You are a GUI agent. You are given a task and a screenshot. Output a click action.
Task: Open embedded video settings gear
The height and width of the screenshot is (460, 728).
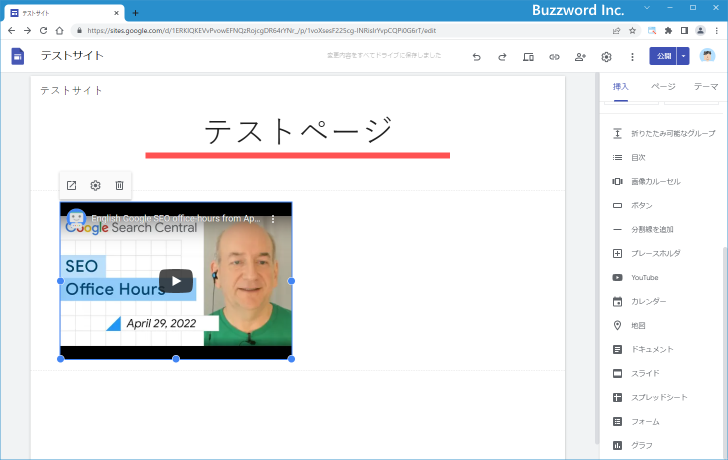96,186
